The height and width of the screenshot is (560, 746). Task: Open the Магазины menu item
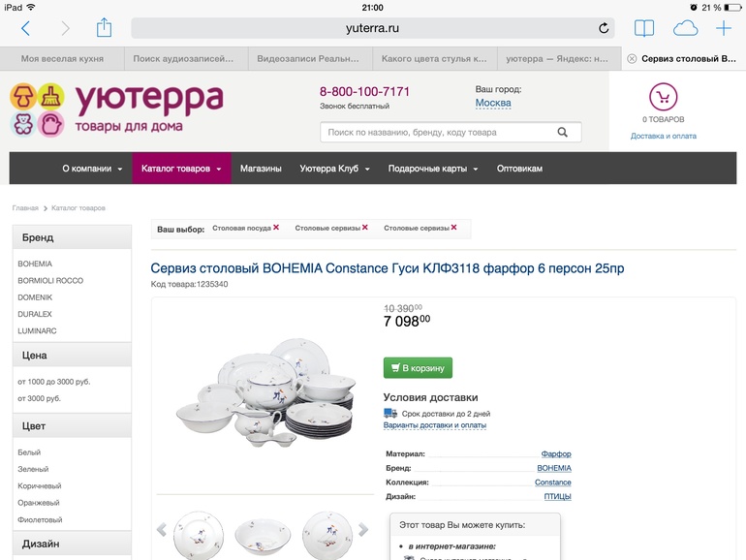(x=261, y=169)
